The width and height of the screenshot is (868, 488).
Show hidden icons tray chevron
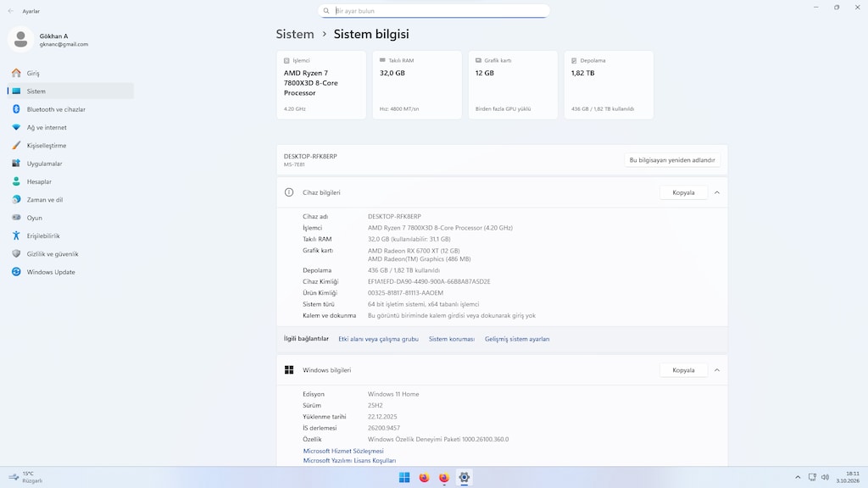(x=798, y=477)
